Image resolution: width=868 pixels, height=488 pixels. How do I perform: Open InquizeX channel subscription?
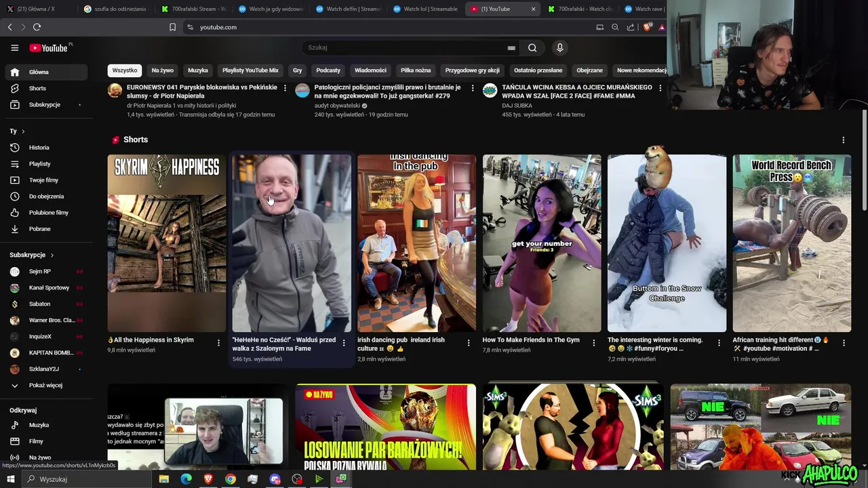(46, 336)
